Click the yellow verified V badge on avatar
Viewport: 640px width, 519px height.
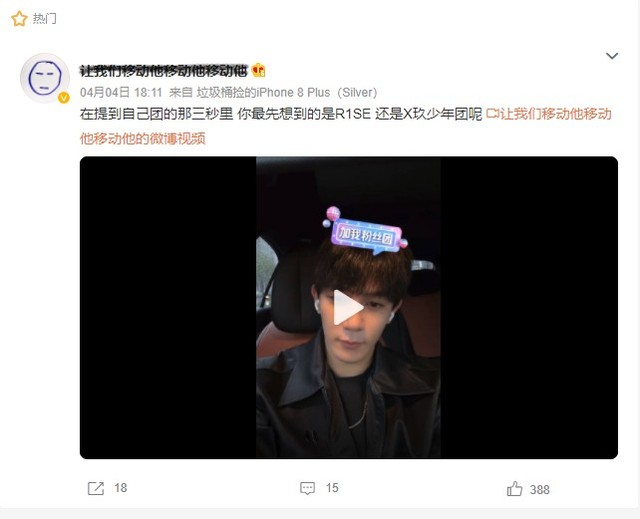pos(64,98)
